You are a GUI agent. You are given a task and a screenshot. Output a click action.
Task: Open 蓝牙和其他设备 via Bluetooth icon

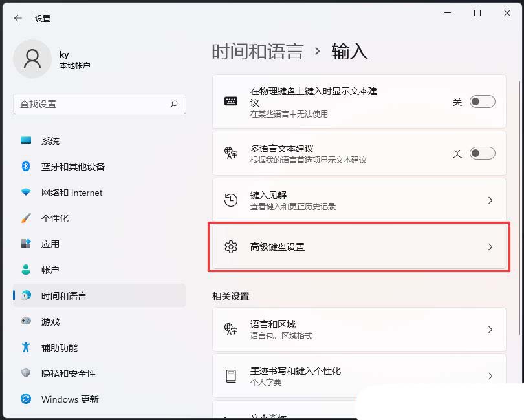click(x=26, y=167)
